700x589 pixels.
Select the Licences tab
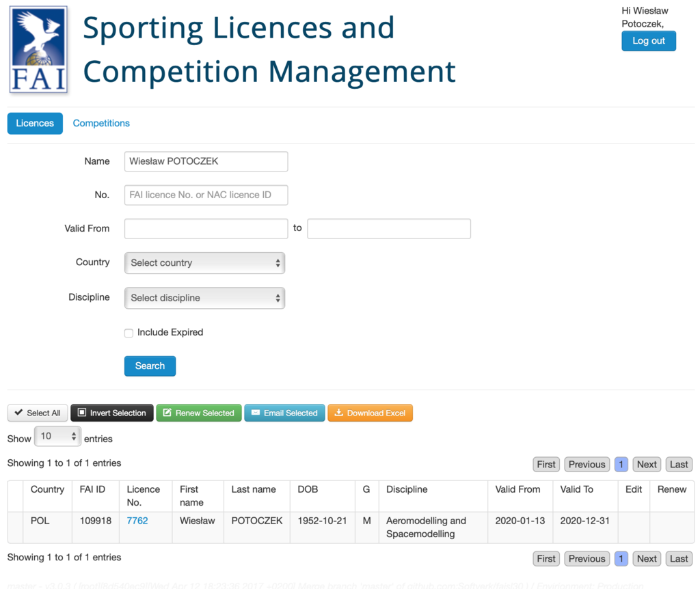(x=35, y=123)
